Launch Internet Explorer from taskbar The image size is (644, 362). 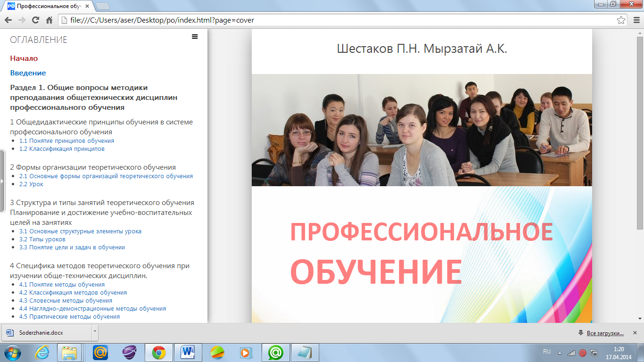click(x=43, y=352)
